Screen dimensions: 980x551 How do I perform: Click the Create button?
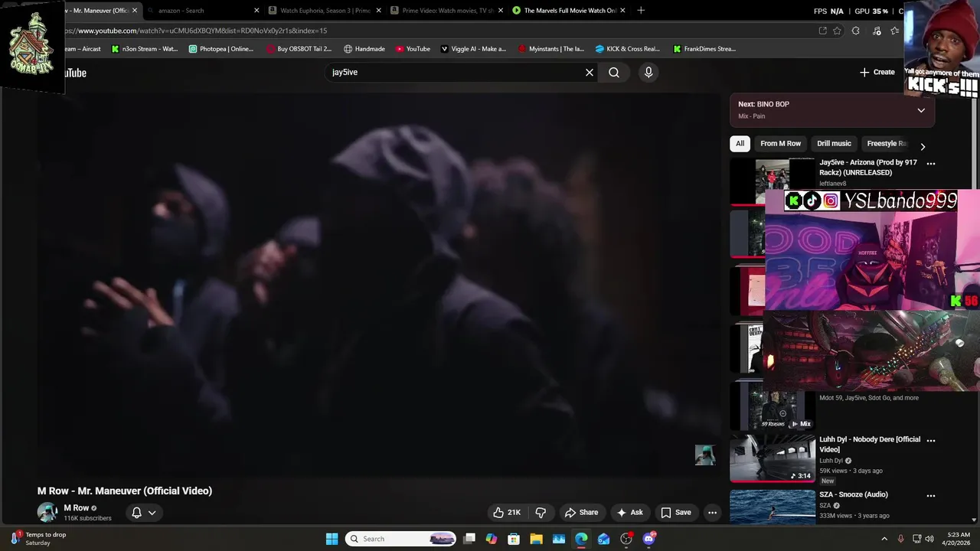(x=877, y=72)
